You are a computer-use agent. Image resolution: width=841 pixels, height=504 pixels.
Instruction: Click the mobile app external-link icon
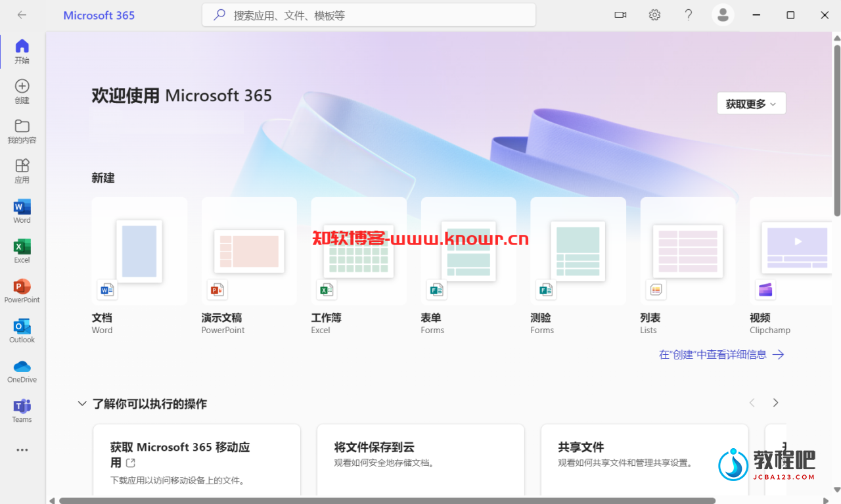coord(131,463)
